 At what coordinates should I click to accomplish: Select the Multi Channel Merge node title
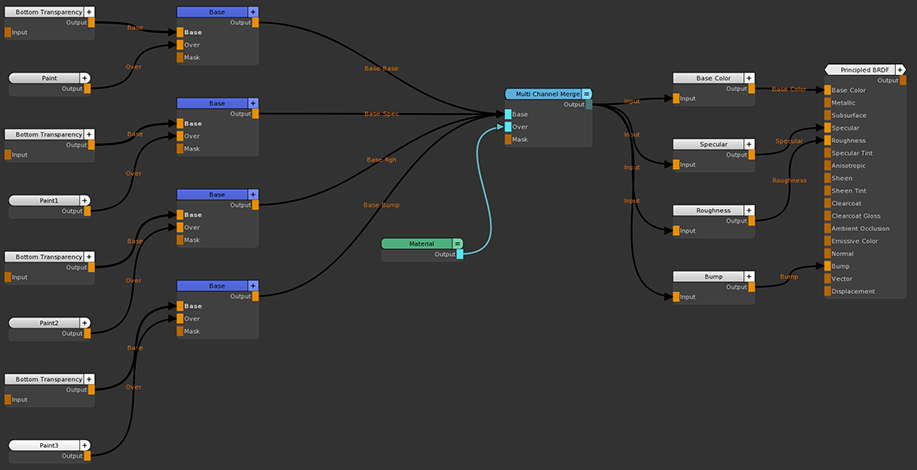tap(543, 94)
